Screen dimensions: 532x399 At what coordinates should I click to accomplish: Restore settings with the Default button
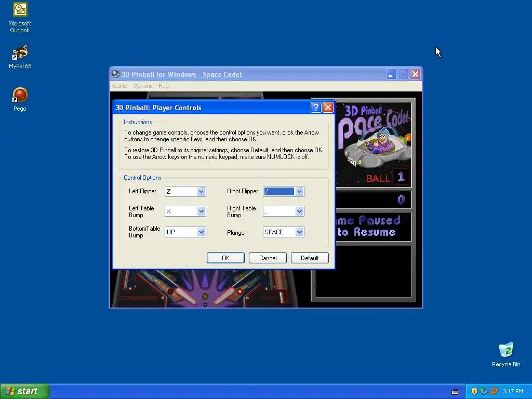click(310, 258)
